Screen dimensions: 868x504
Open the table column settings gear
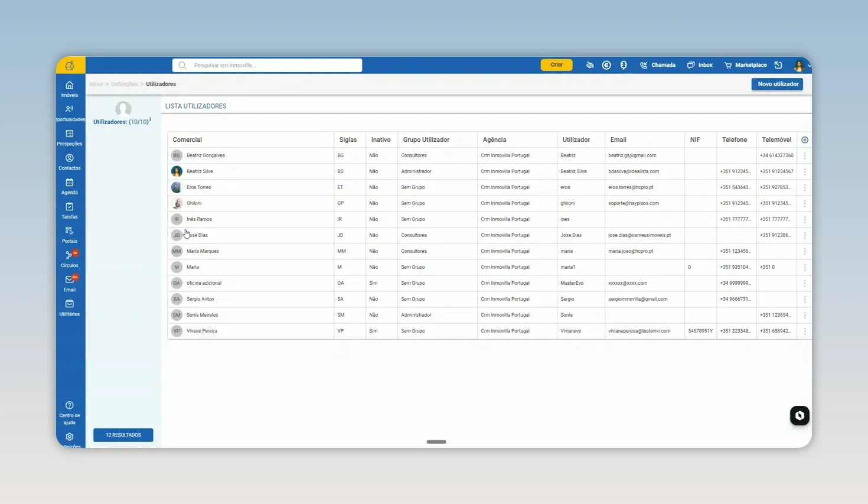tap(805, 140)
